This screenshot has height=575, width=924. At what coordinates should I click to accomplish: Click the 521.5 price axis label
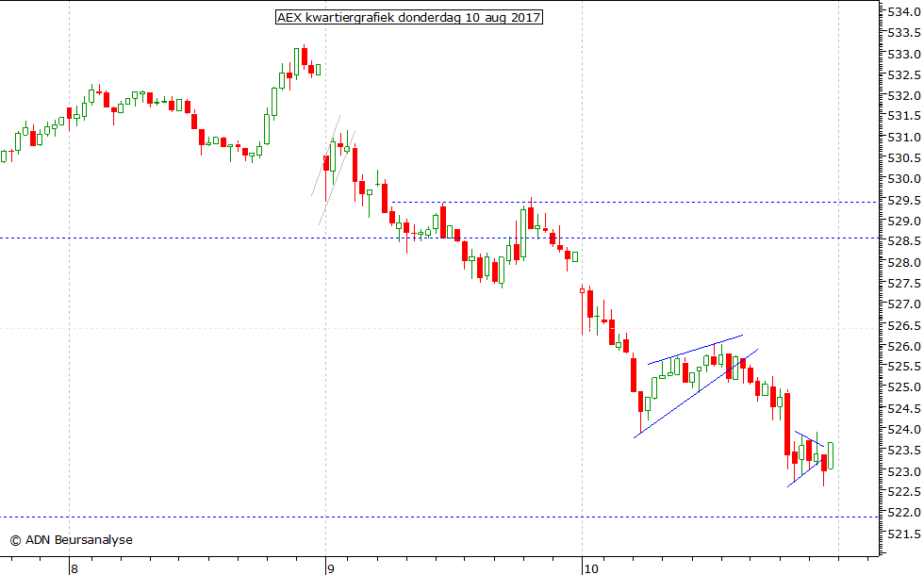tap(904, 534)
